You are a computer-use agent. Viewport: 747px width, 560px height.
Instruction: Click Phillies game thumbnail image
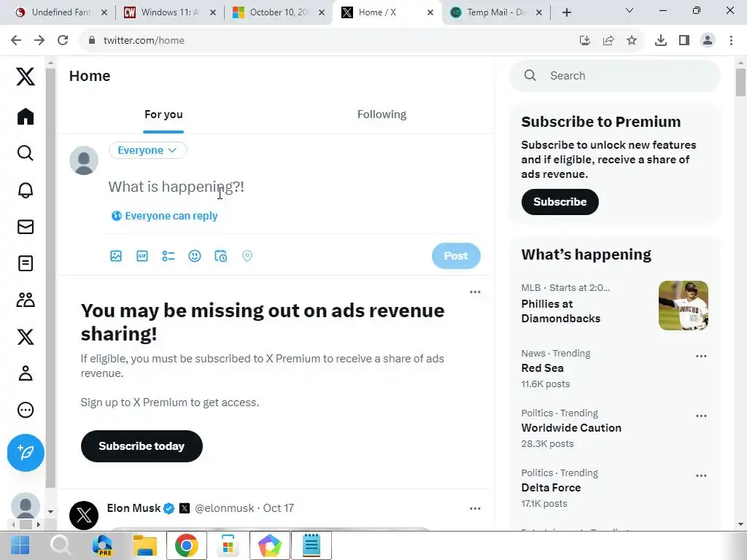click(683, 306)
